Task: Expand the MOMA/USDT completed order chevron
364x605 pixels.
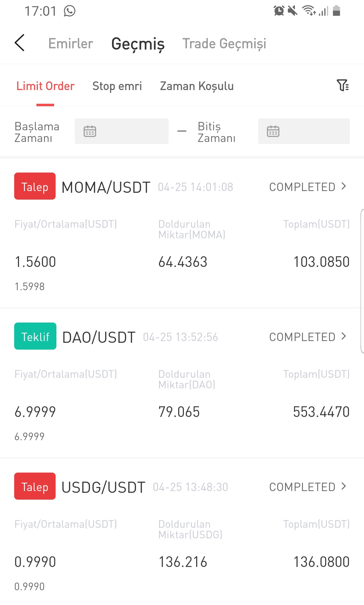Action: point(344,186)
